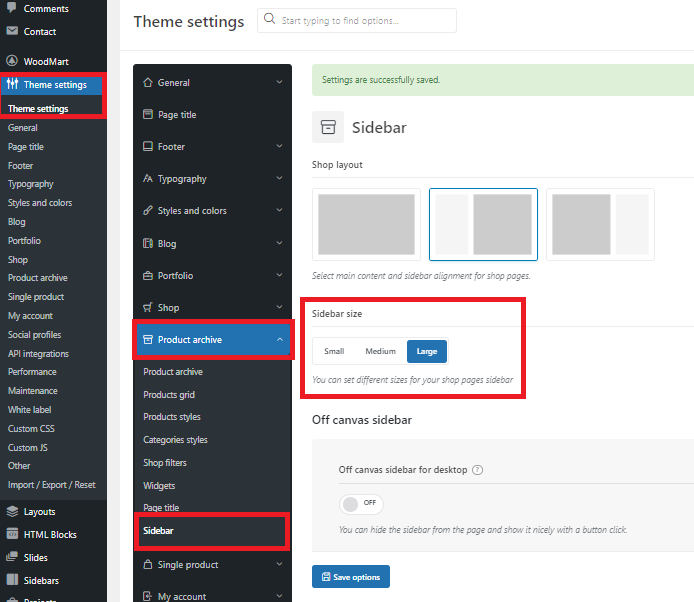Open Styles and colors in admin menu
The height and width of the screenshot is (602, 694).
[x=40, y=203]
